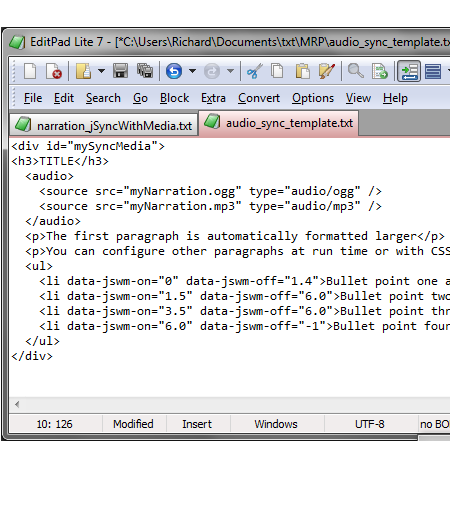This screenshot has height=519, width=450.
Task: Open the Convert menu
Action: pyautogui.click(x=259, y=98)
